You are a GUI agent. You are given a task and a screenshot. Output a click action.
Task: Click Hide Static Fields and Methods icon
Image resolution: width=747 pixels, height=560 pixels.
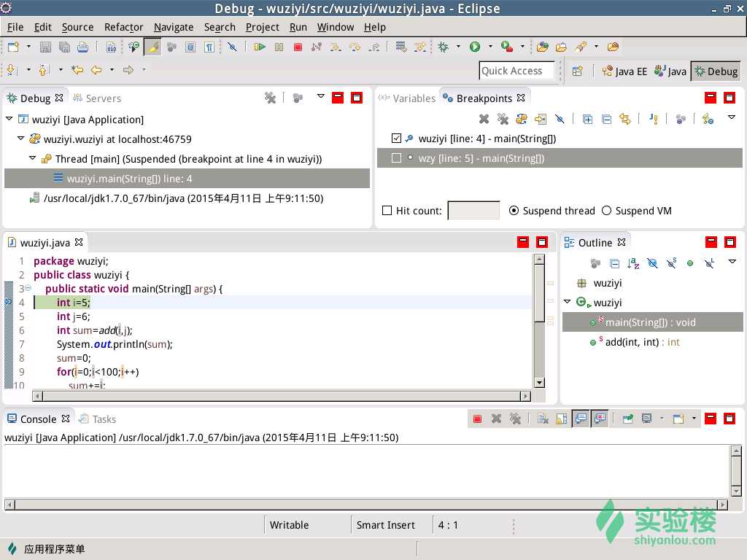[671, 262]
